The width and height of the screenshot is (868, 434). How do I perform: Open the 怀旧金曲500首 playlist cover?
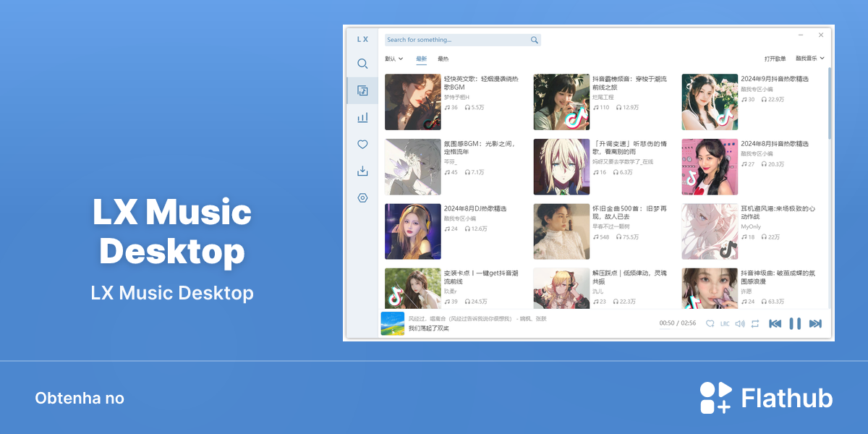tap(561, 231)
